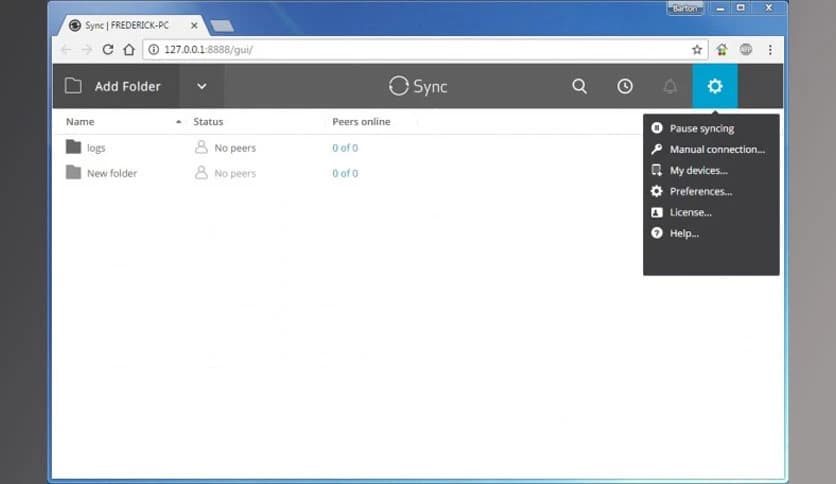Image resolution: width=836 pixels, height=484 pixels.
Task: Click the logs folder icon
Action: 73,147
